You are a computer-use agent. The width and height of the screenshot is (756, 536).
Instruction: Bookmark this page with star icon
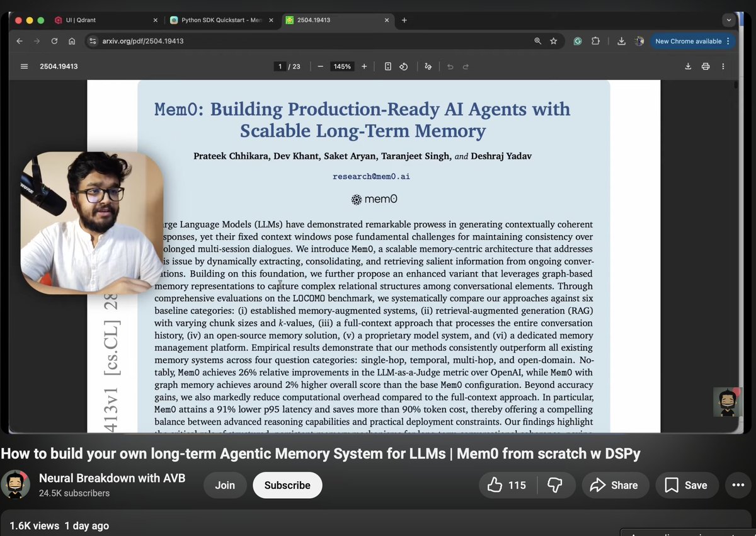pos(554,41)
